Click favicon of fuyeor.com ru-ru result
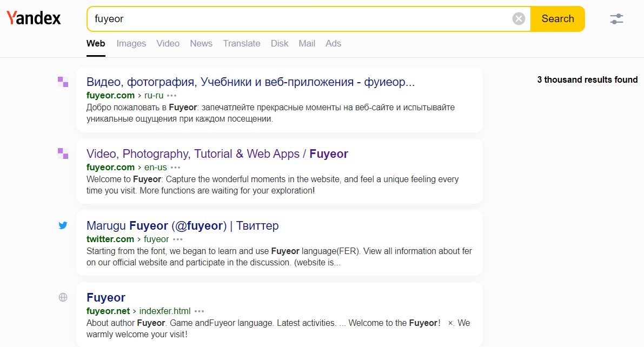The height and width of the screenshot is (347, 644). (63, 82)
